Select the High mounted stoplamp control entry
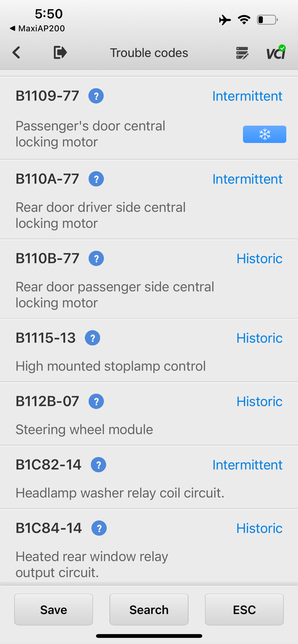 (110, 366)
